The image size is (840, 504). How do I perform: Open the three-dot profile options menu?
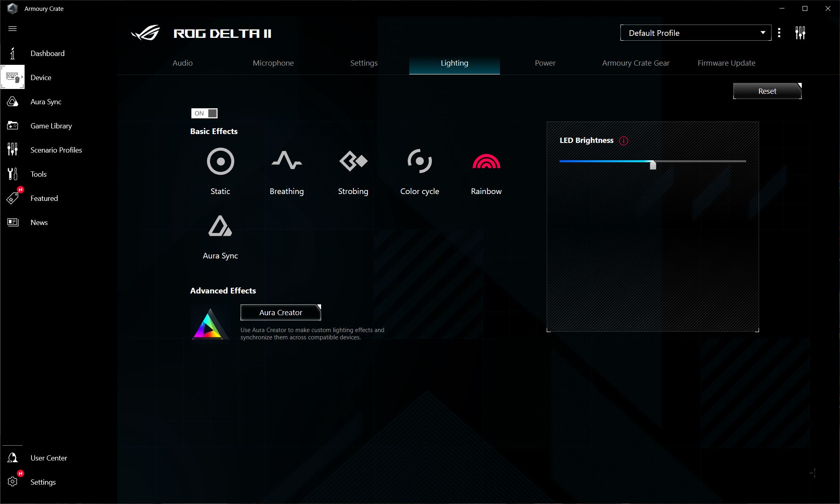(779, 33)
